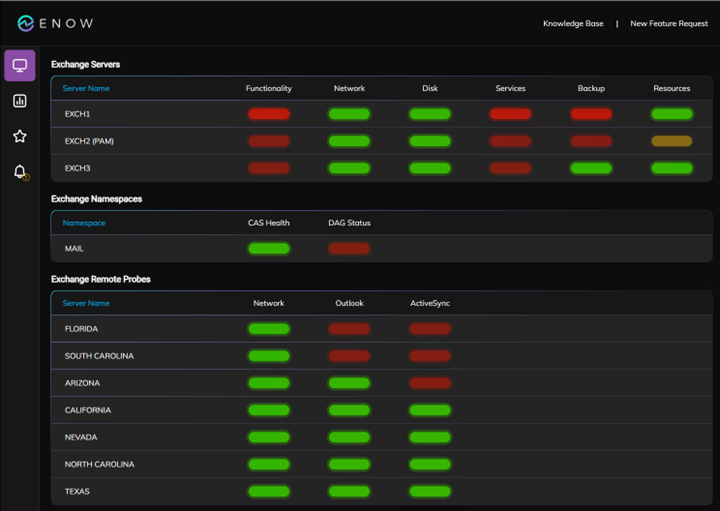Screen dimensions: 720x511
Task: Click FLORIDA Outlook red status indicator
Action: tap(349, 329)
